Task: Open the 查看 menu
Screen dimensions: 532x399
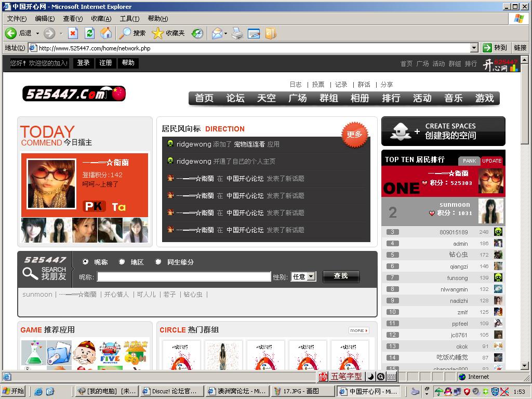Action: 73,18
